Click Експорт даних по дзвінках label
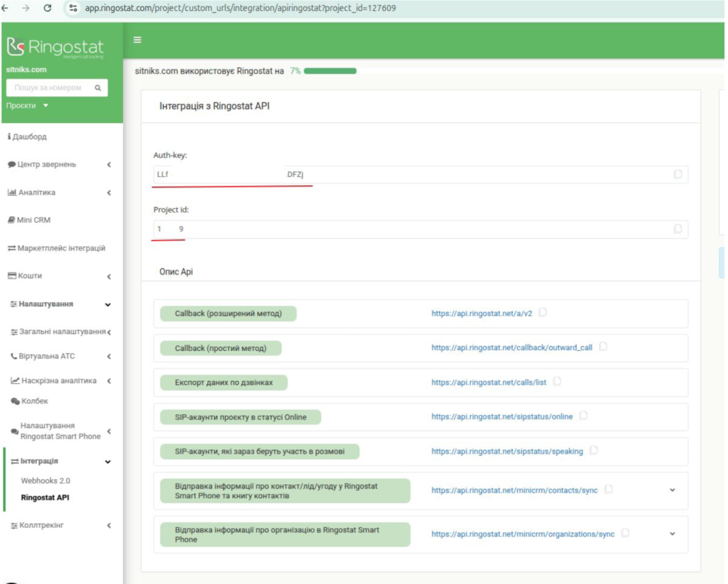728x584 pixels. (x=223, y=382)
